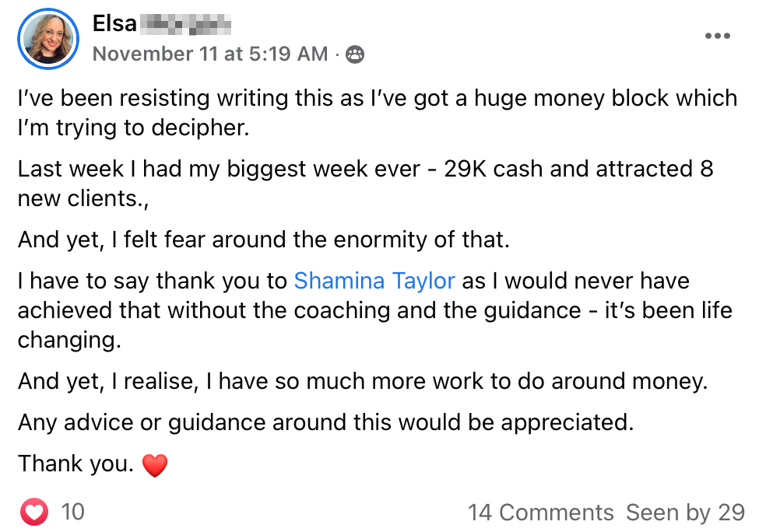Image resolution: width=766 pixels, height=532 pixels.
Task: Click the word 'changing.' in the post
Action: (x=67, y=340)
